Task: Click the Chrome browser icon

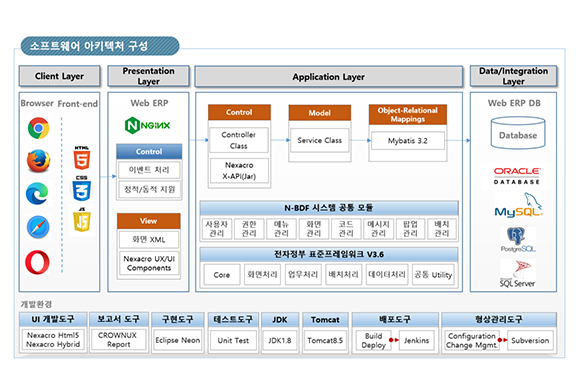Action: (38, 128)
